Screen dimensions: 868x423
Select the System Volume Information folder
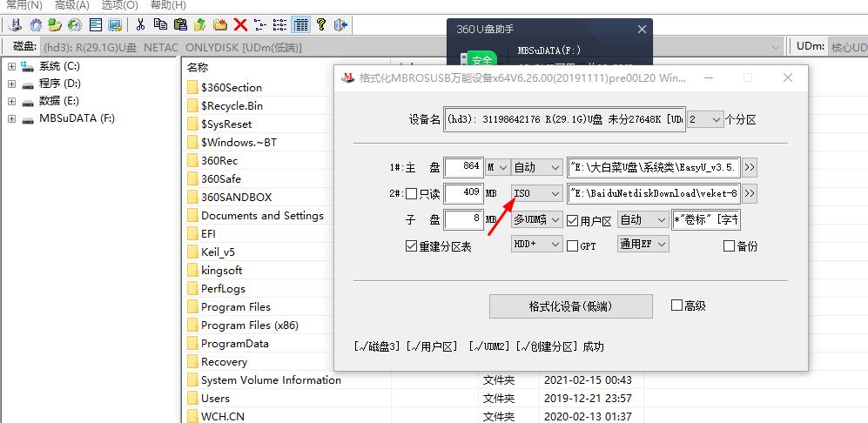click(271, 379)
